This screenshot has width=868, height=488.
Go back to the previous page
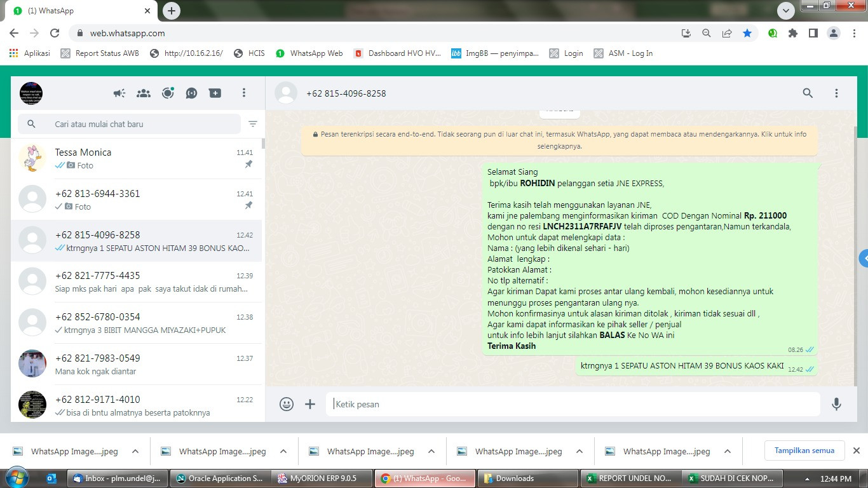(x=14, y=33)
